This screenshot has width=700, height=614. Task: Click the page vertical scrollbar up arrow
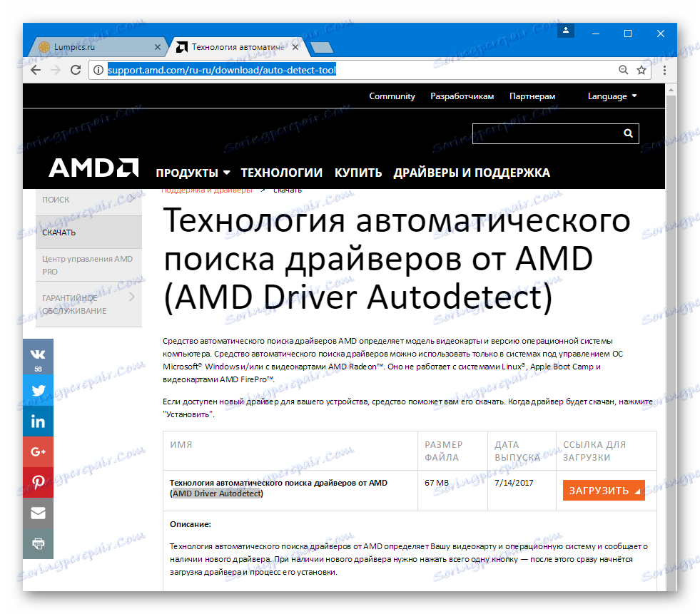click(x=671, y=90)
